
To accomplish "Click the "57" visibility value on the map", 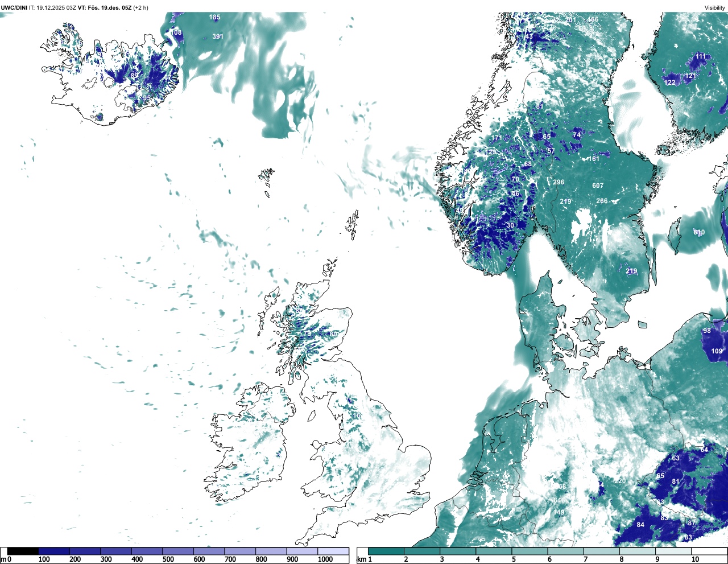I will click(x=551, y=151).
